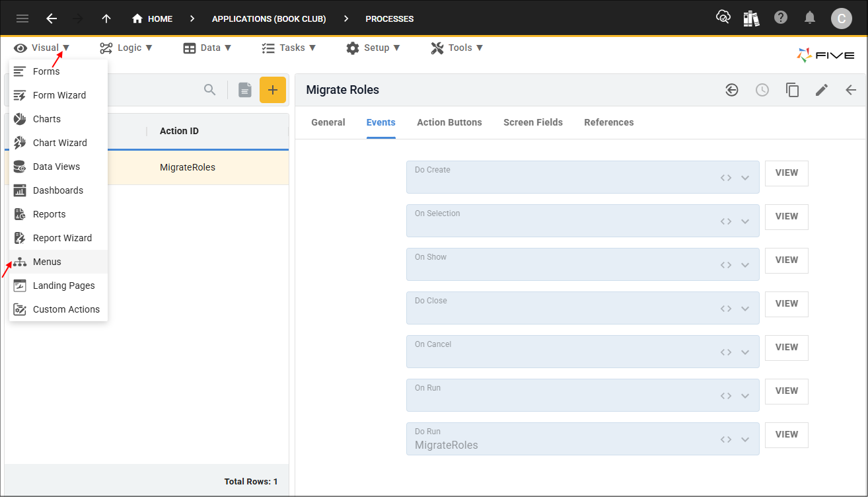868x497 pixels.
Task: Click the back arrow in Migrate Roles header
Action: tap(851, 90)
